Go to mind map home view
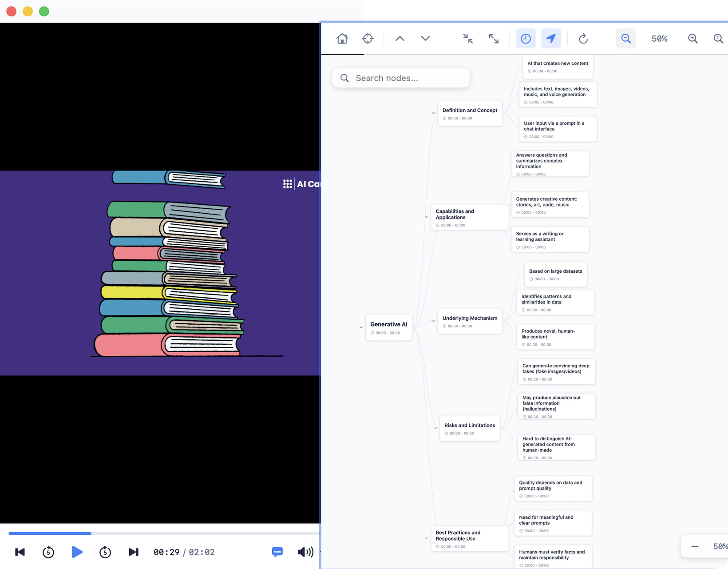Screen dimensions: 728x569 pyautogui.click(x=342, y=39)
